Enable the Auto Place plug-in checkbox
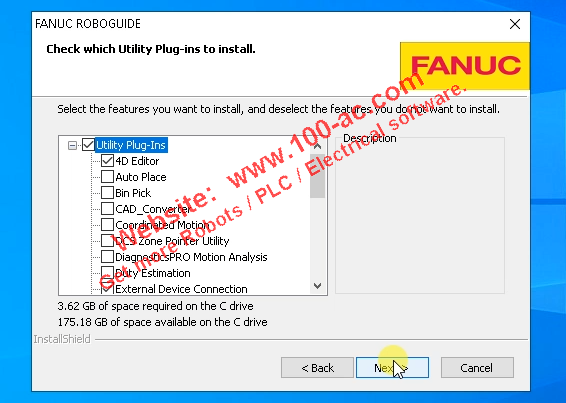The image size is (566, 403). [x=108, y=177]
